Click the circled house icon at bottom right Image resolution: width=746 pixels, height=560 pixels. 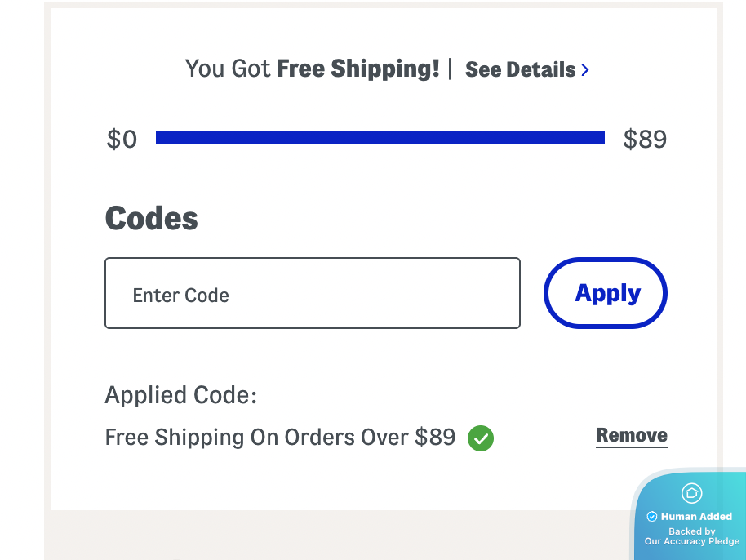[691, 493]
